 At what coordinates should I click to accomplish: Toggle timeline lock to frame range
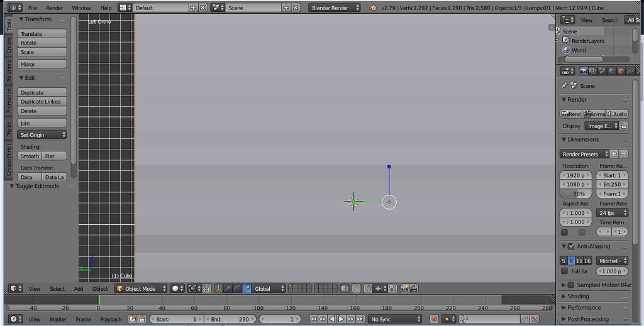[142, 319]
